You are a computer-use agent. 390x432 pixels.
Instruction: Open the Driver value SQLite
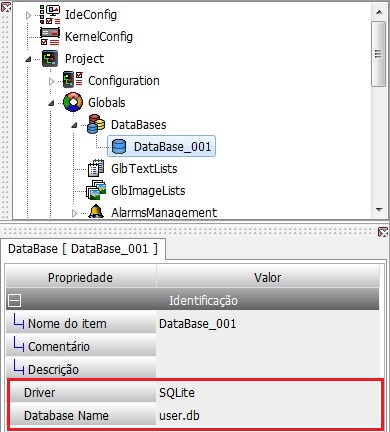(x=268, y=393)
